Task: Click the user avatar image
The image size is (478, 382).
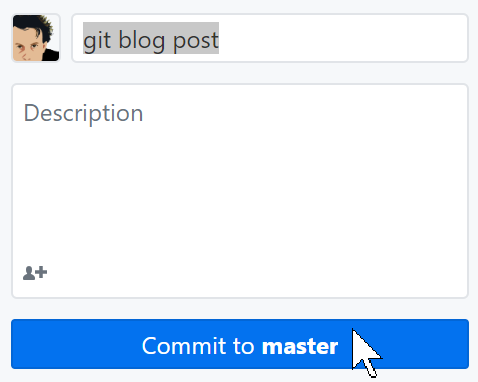Action: click(x=36, y=38)
